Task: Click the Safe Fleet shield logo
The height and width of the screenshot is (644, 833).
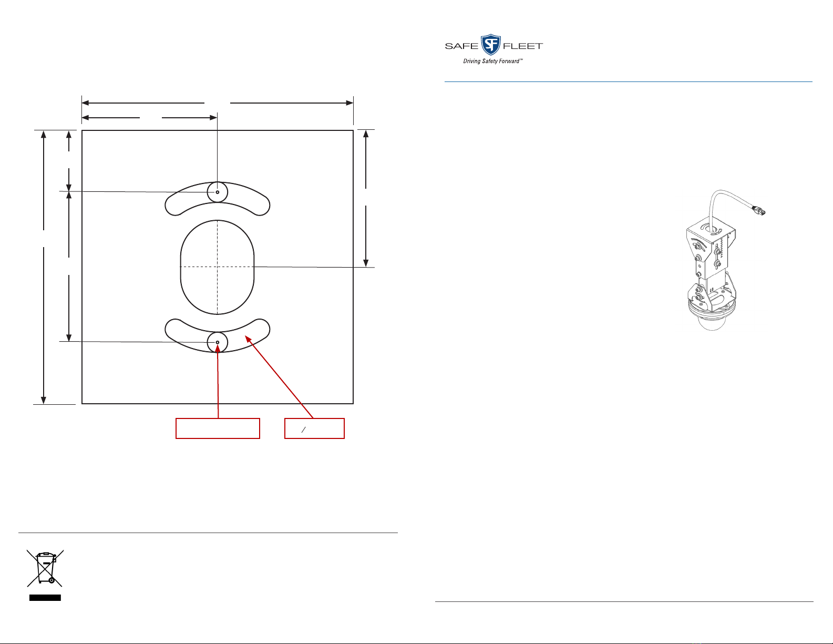Action: tap(490, 46)
